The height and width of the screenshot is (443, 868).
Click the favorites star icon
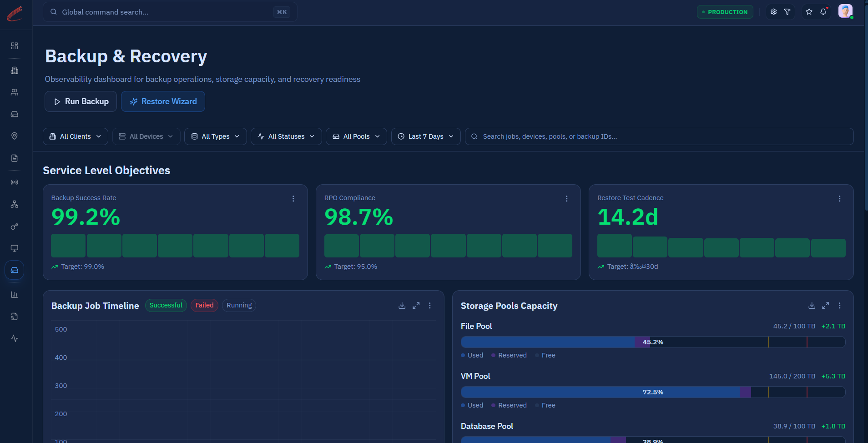(809, 12)
